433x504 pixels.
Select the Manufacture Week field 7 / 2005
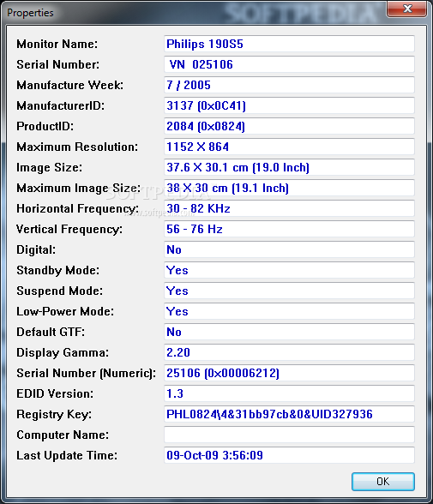289,85
